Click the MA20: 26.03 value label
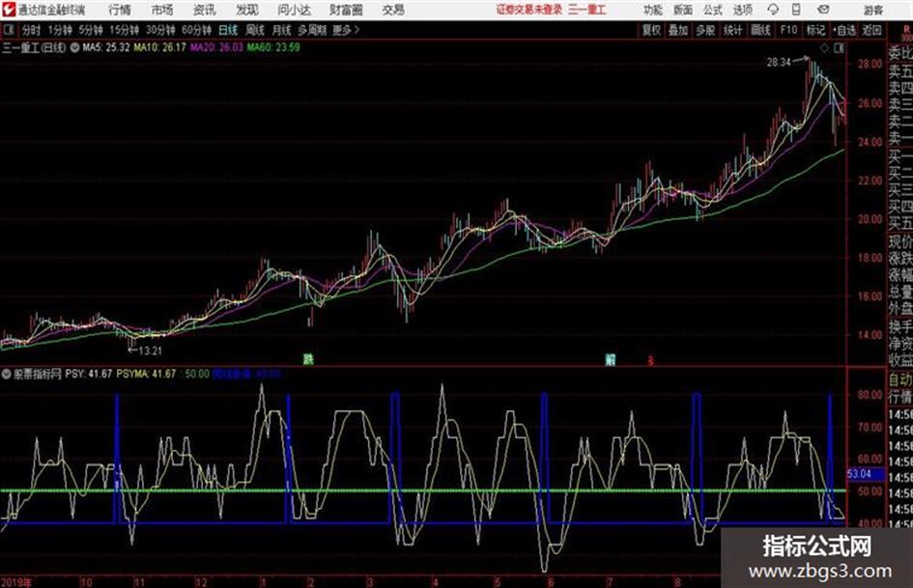The width and height of the screenshot is (913, 588). click(x=216, y=47)
